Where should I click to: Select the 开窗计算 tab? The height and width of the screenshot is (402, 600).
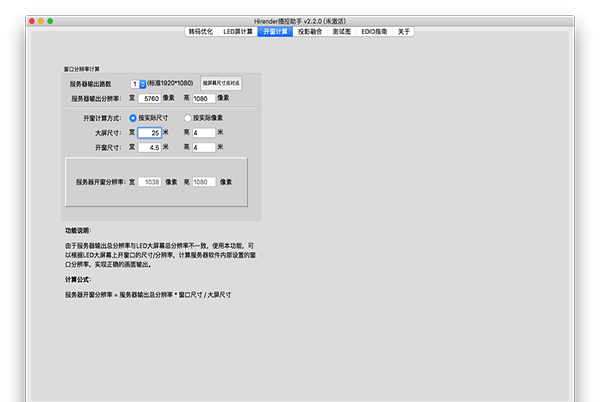pos(275,32)
